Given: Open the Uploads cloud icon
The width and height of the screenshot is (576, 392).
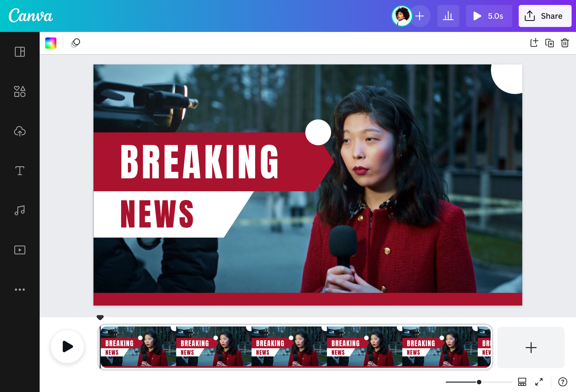Looking at the screenshot, I should [x=20, y=131].
